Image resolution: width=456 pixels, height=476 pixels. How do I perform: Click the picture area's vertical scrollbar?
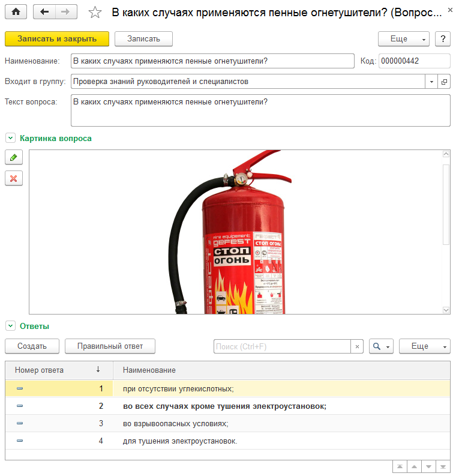click(x=446, y=232)
